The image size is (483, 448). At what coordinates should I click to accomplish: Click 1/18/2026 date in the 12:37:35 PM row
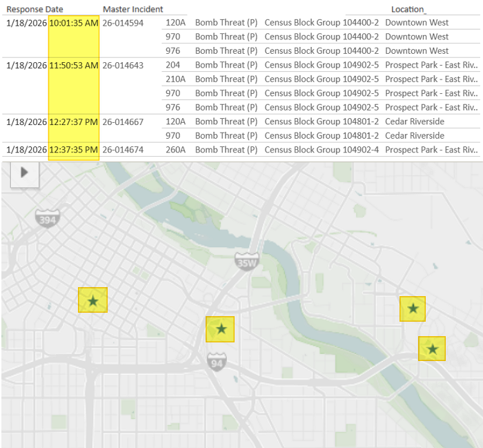click(26, 150)
